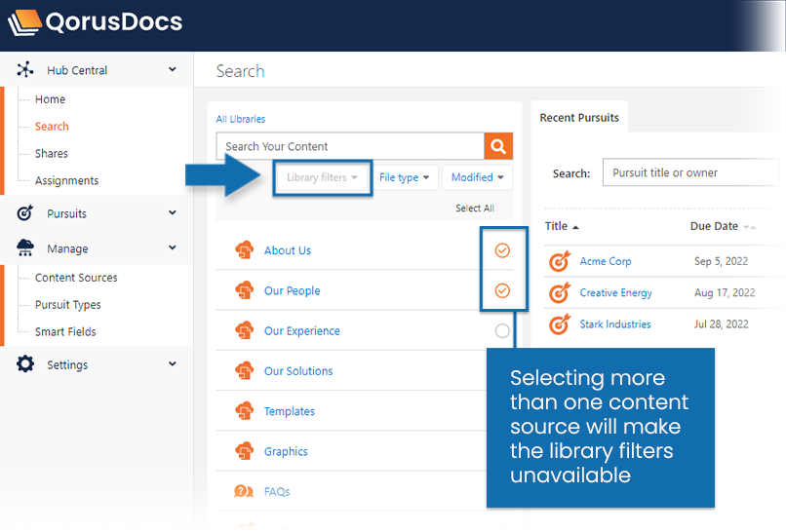The height and width of the screenshot is (532, 786).
Task: Click the Aug 17, 2022 due date
Action: [725, 292]
